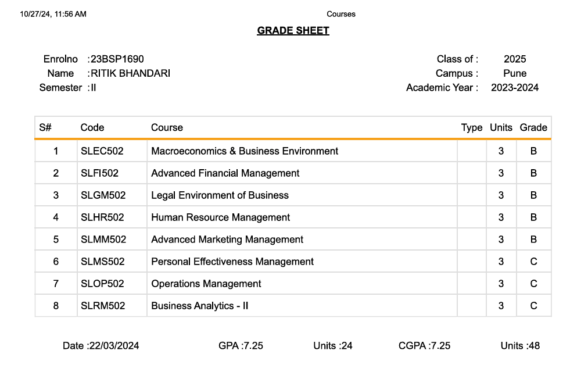This screenshot has height=368, width=588.
Task: Click the Grade column header
Action: (x=533, y=128)
